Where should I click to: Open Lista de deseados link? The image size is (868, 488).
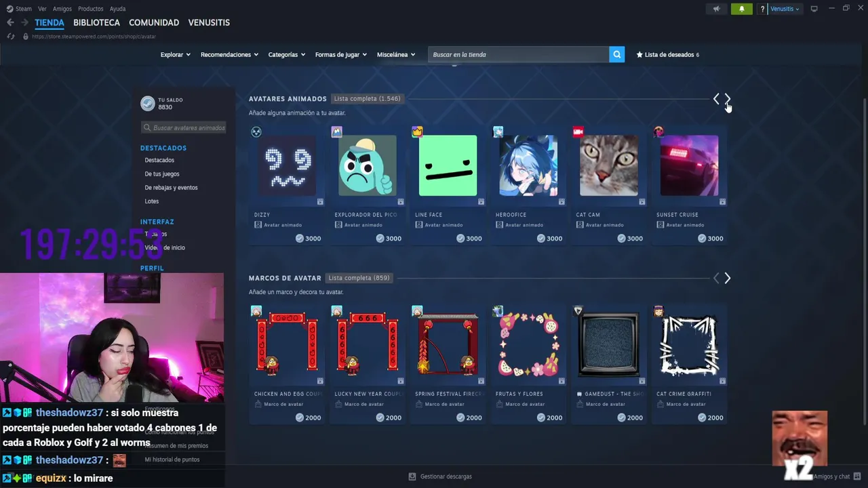[x=667, y=54]
